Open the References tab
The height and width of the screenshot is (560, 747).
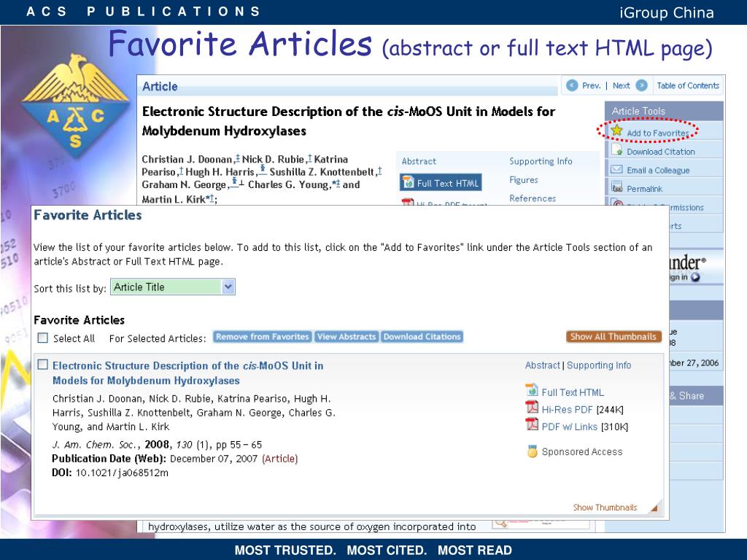point(533,198)
